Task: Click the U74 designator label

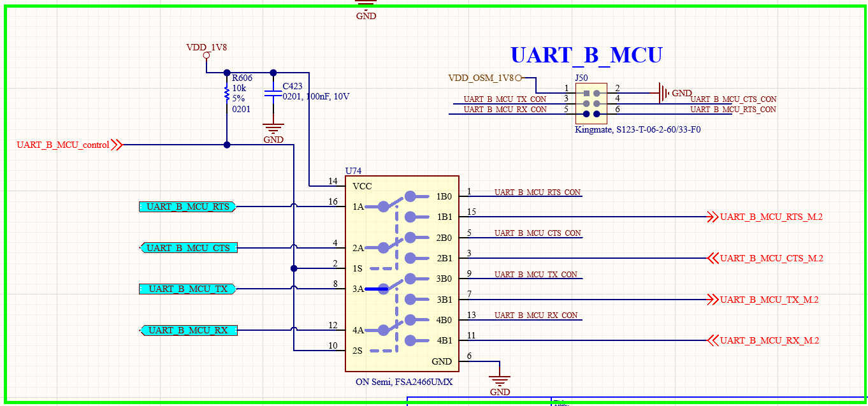Action: (353, 171)
